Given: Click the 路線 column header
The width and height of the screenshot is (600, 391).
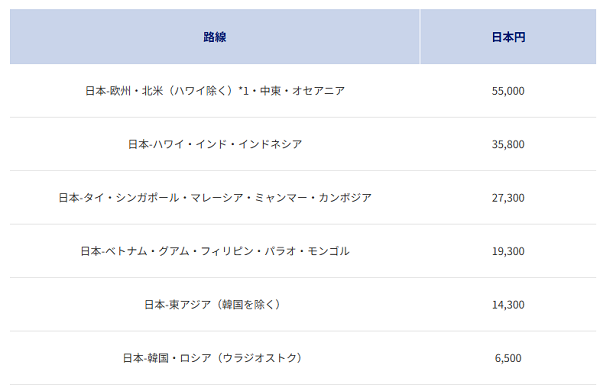Looking at the screenshot, I should [214, 37].
